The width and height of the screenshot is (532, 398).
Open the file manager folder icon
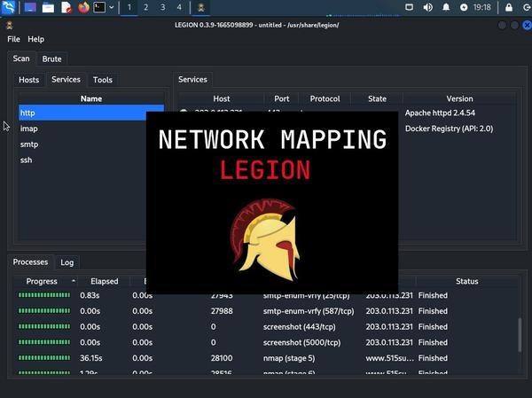pos(48,7)
